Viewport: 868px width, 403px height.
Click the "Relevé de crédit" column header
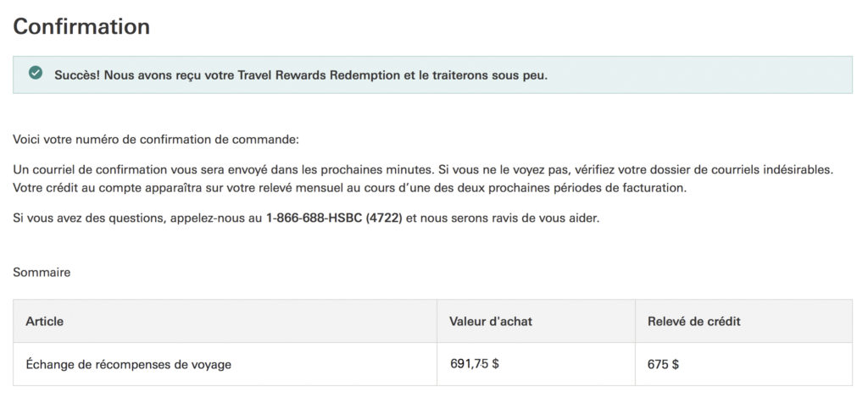click(694, 322)
